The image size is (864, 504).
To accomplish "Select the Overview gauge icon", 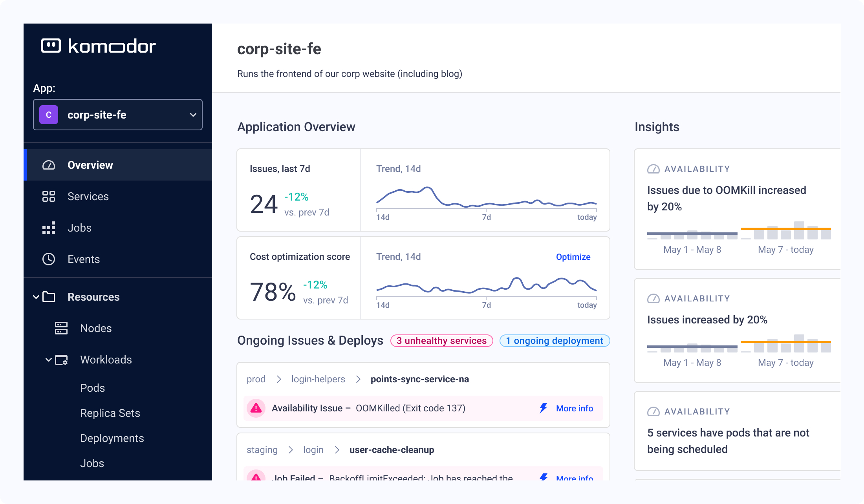I will pos(49,165).
